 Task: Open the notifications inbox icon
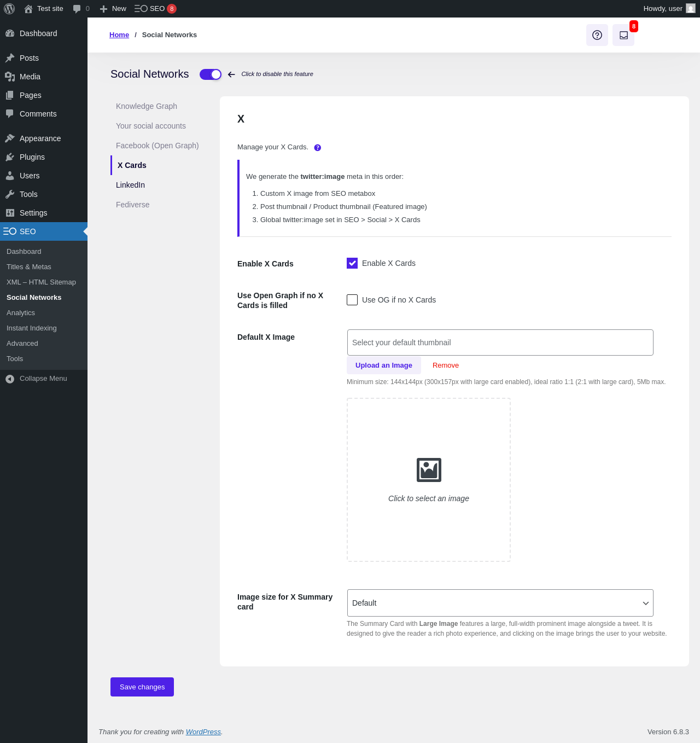[x=623, y=35]
